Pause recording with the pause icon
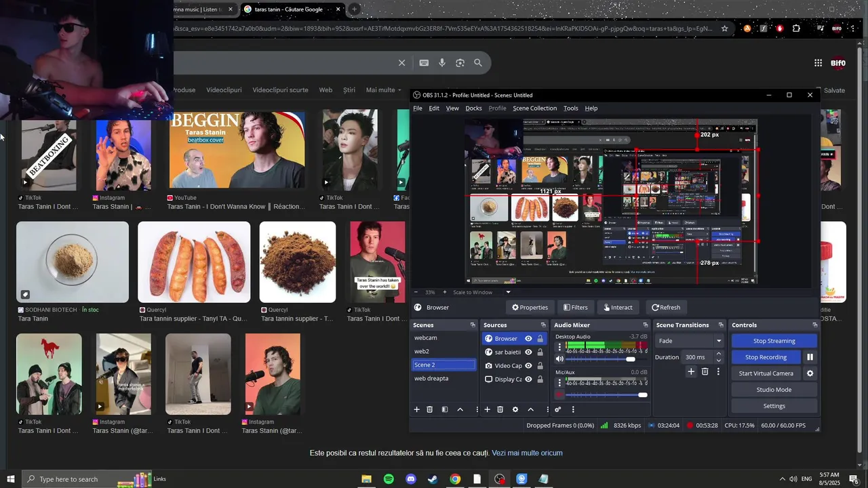The height and width of the screenshot is (488, 868). (x=810, y=357)
